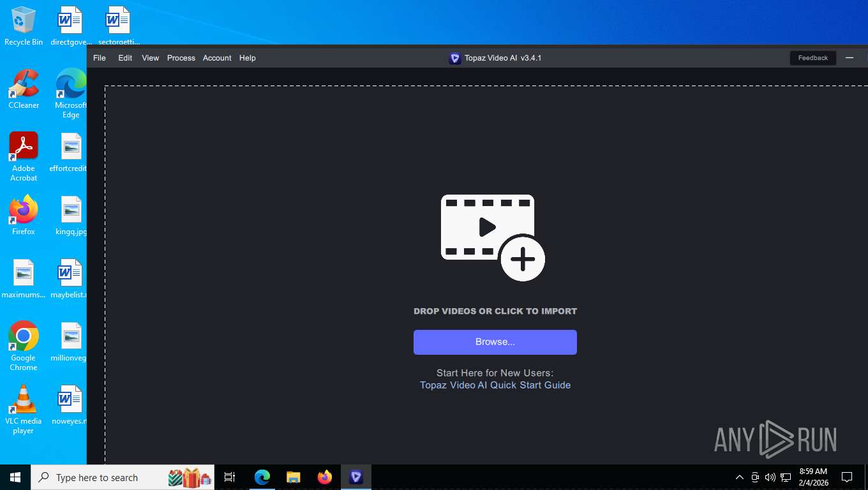The image size is (868, 490).
Task: Select the maximums image file icon
Action: pos(24,279)
